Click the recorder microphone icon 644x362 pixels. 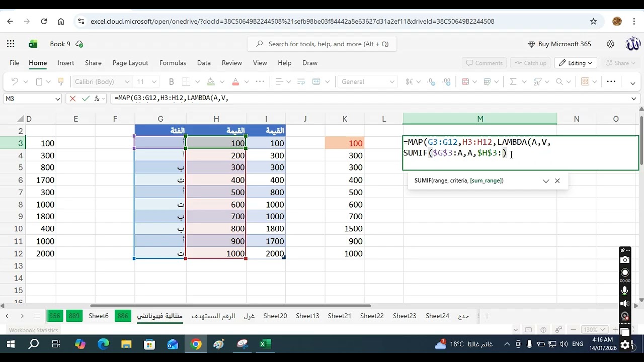coord(625,291)
